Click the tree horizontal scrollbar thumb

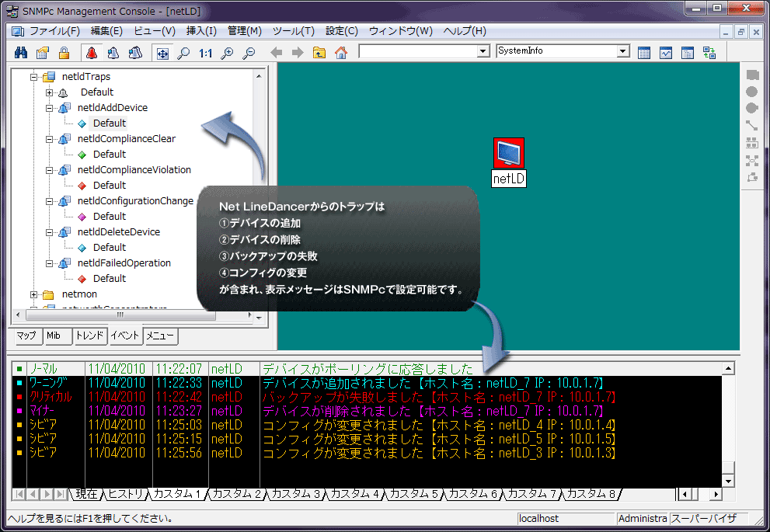[120, 315]
